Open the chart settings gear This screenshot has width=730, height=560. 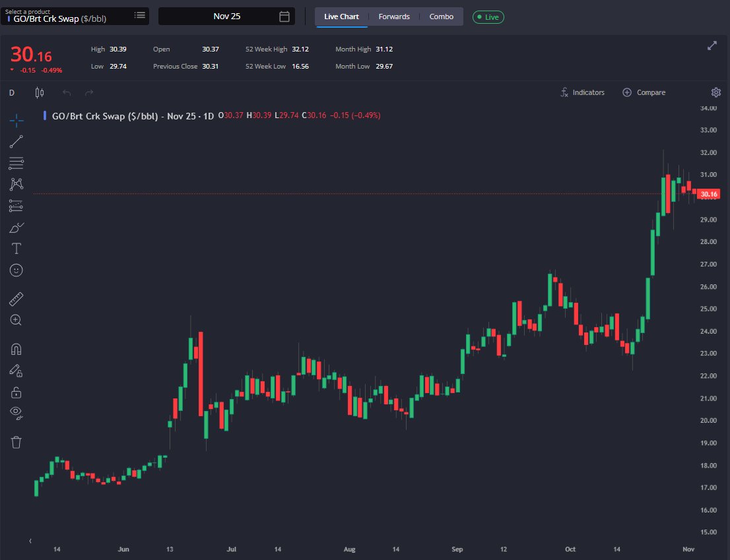716,92
